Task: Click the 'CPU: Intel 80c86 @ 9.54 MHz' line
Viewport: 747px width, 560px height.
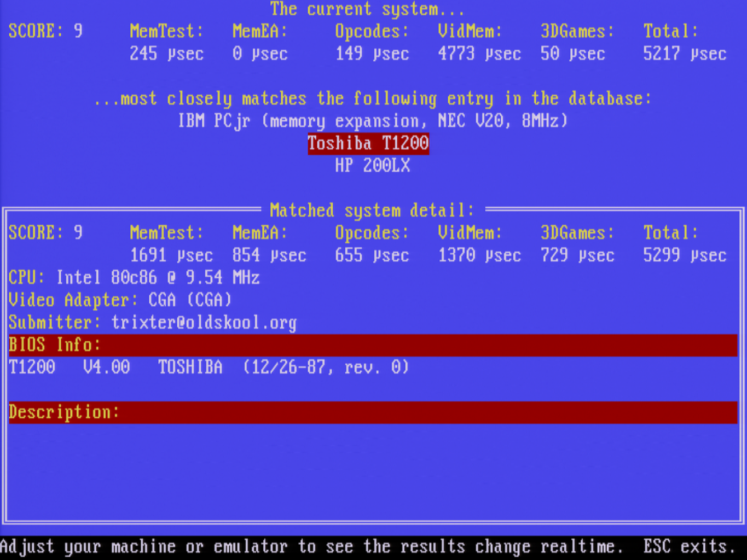Action: (134, 278)
